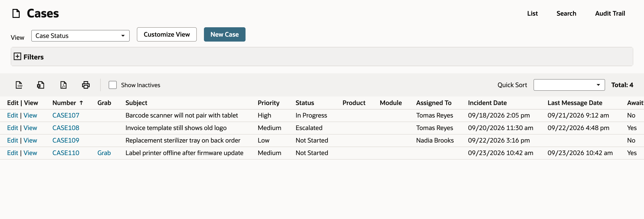Viewport: 644px width, 219px height.
Task: Edit case CASE107
Action: (x=13, y=115)
